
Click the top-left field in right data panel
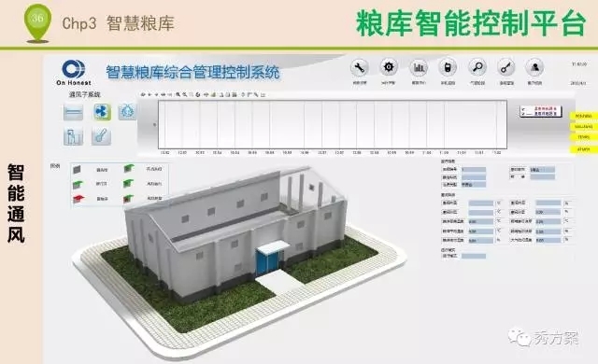(x=474, y=170)
